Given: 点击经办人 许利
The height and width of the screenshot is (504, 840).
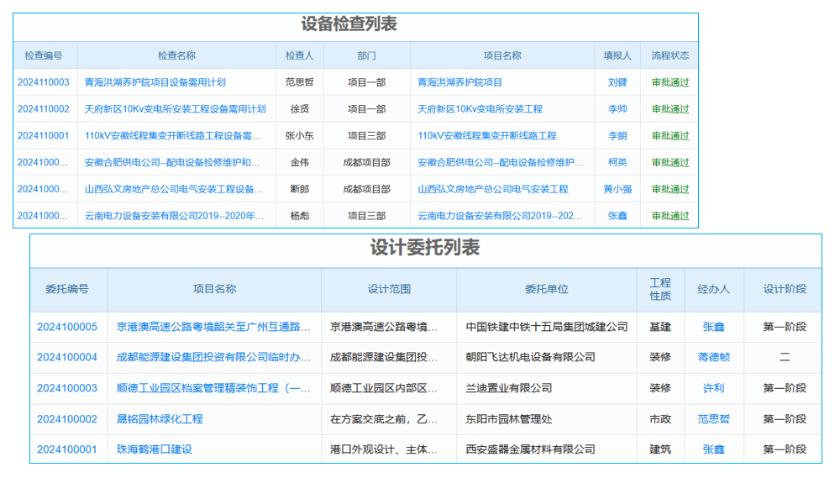Looking at the screenshot, I should [712, 388].
